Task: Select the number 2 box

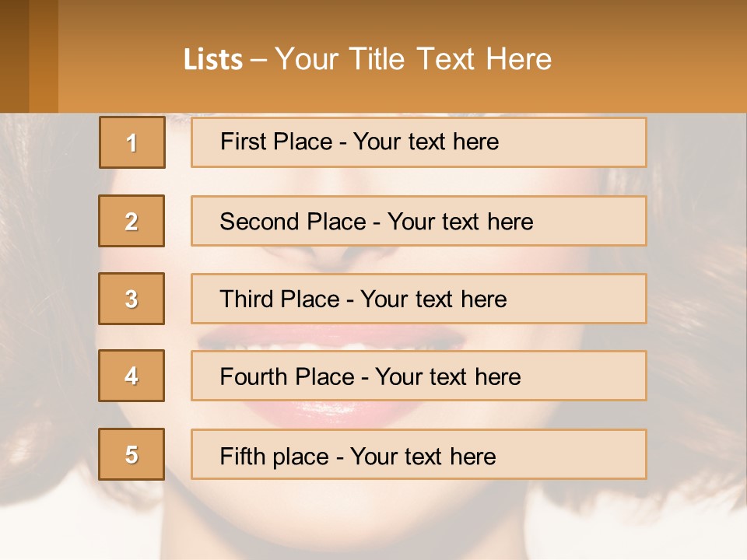Action: click(x=132, y=221)
